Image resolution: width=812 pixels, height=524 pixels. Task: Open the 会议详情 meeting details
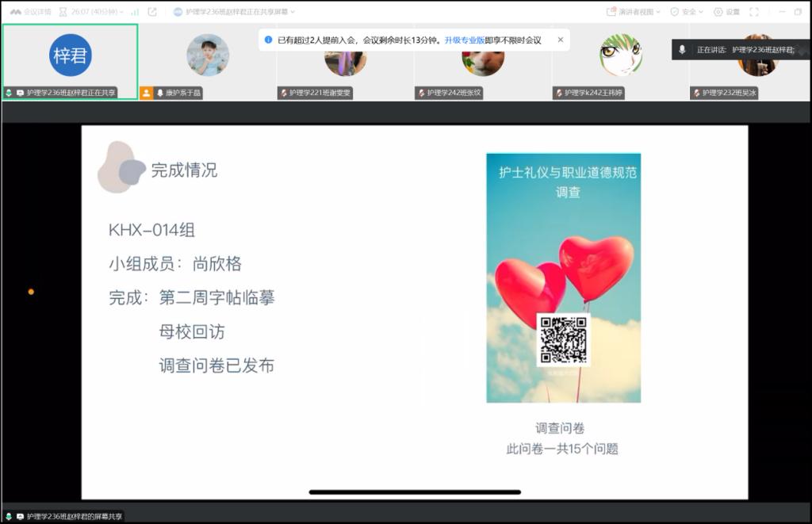pos(30,12)
